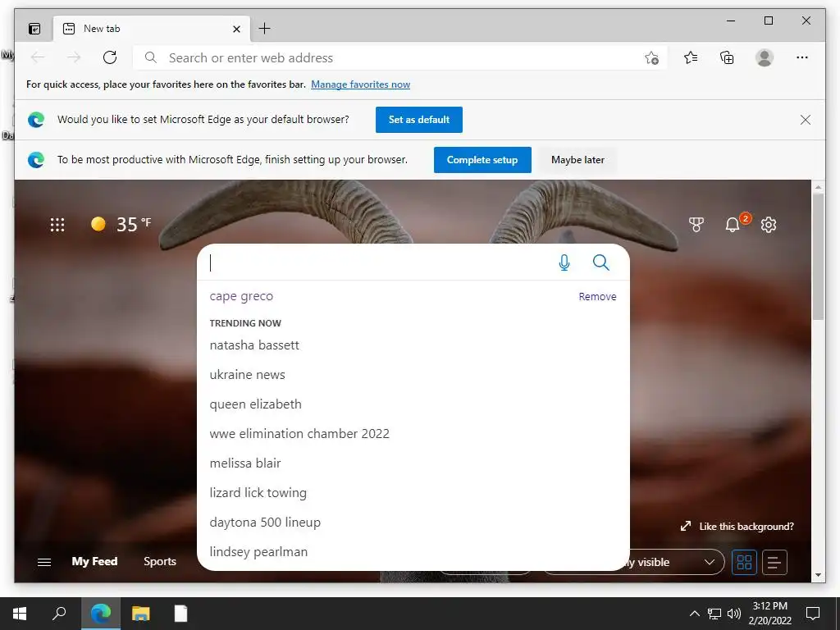The width and height of the screenshot is (840, 630).
Task: Open the 35 °F weather widget
Action: [121, 224]
